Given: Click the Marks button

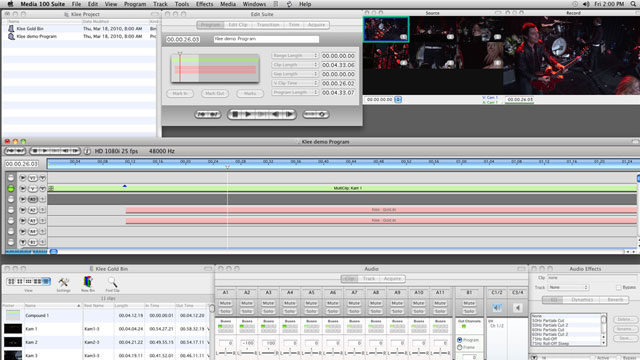Looking at the screenshot, I should click(250, 93).
